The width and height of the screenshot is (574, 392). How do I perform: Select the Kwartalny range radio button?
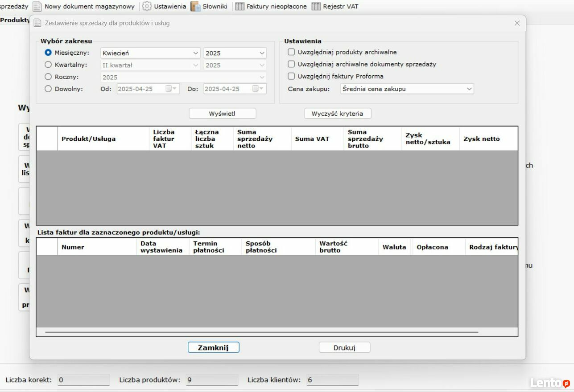coord(48,65)
